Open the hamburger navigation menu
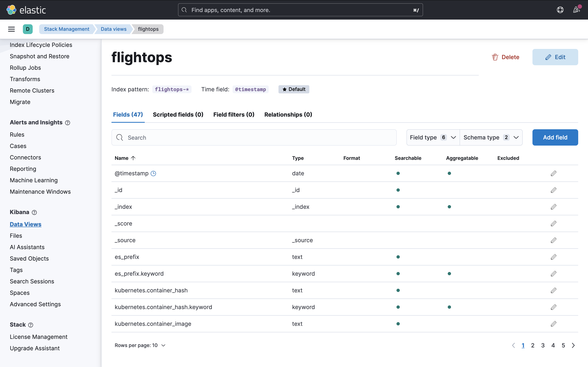The height and width of the screenshot is (367, 588). [x=11, y=29]
